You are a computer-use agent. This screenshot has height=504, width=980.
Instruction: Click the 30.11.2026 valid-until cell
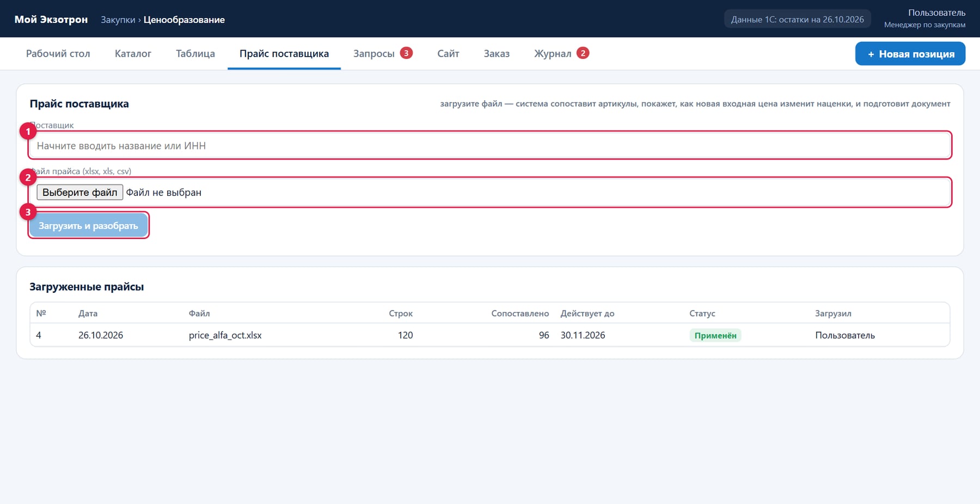[x=583, y=335]
